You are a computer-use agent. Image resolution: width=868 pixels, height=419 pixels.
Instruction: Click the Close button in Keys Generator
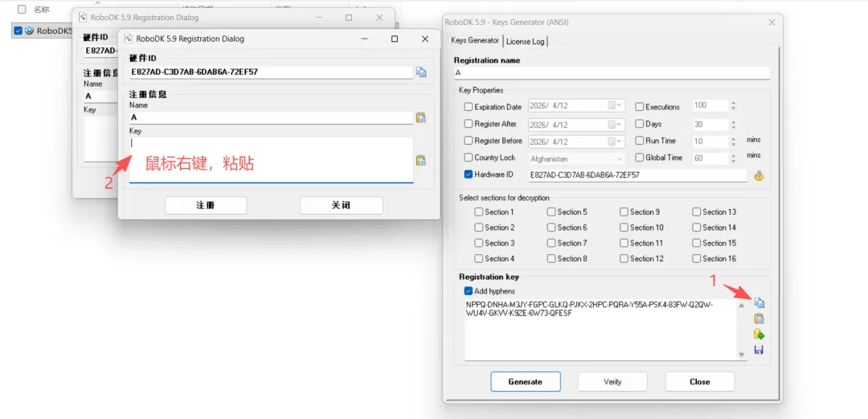(x=700, y=381)
